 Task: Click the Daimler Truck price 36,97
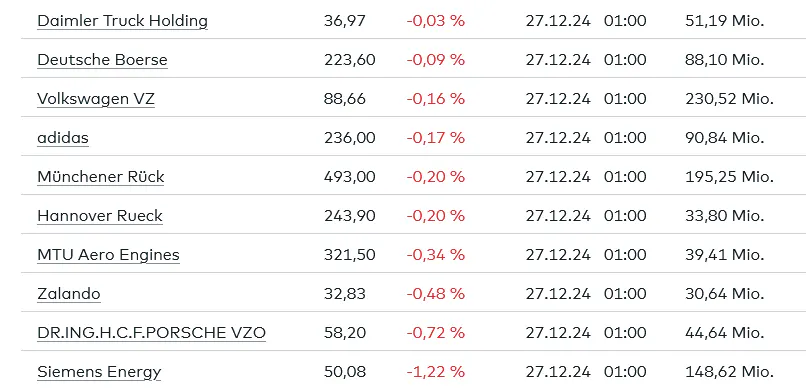coord(345,21)
